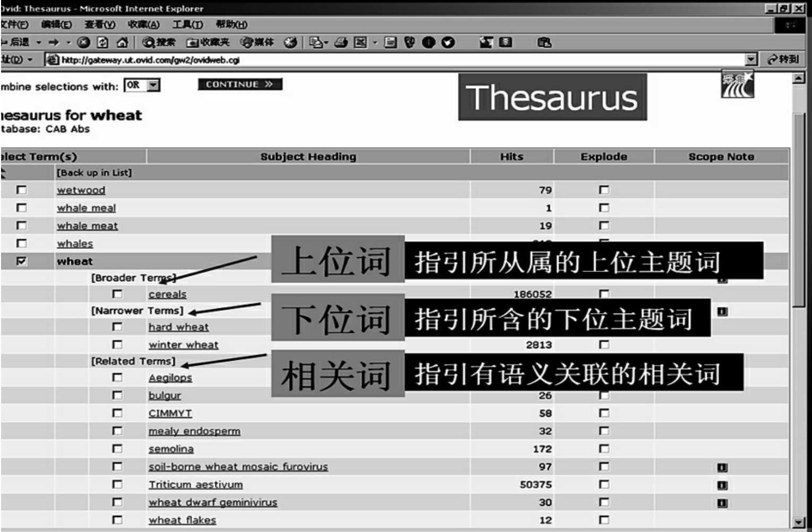
Task: Enable Explode for Triticum aestivum
Action: coord(604,484)
